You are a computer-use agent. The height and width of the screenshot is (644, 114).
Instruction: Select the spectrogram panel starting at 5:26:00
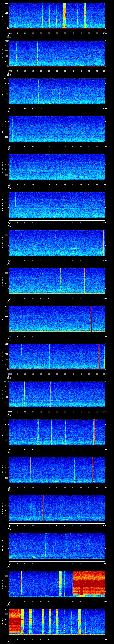[57, 394]
